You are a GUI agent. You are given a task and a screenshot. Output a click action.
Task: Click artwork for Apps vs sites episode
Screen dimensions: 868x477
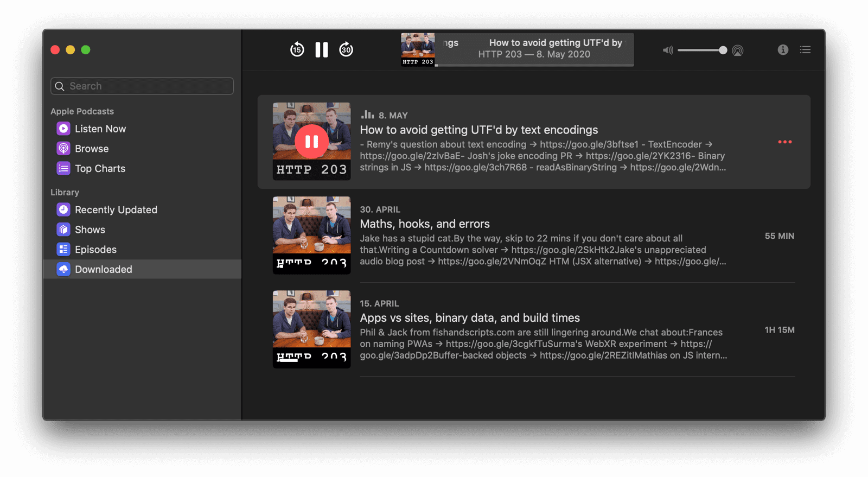coord(311,329)
